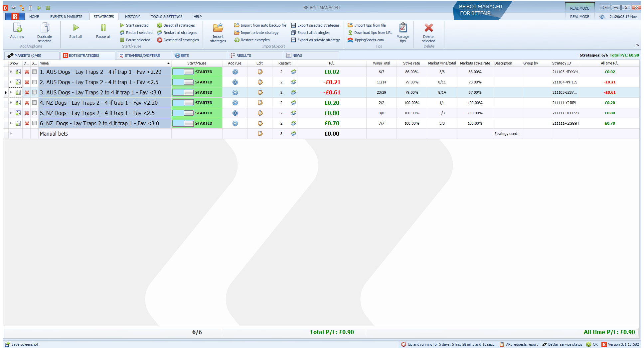Expand row arrow for strategy 2
The height and width of the screenshot is (351, 644).
tap(11, 82)
